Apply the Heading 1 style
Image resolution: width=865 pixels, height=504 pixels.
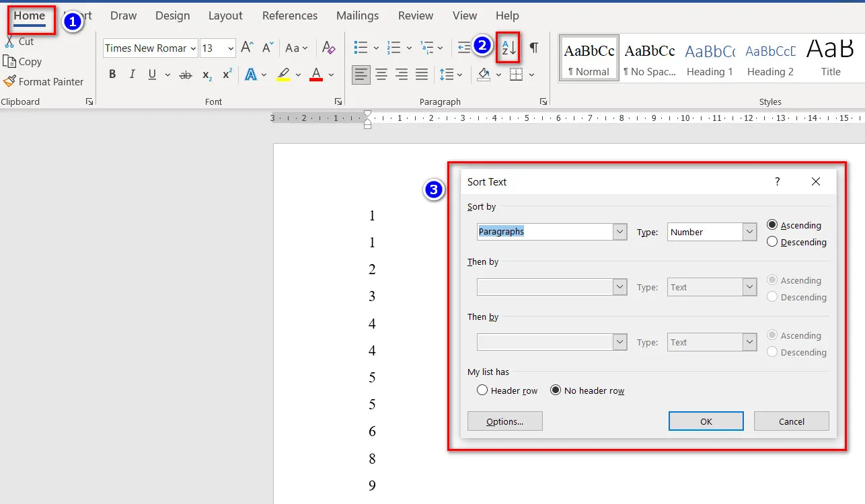(x=710, y=58)
